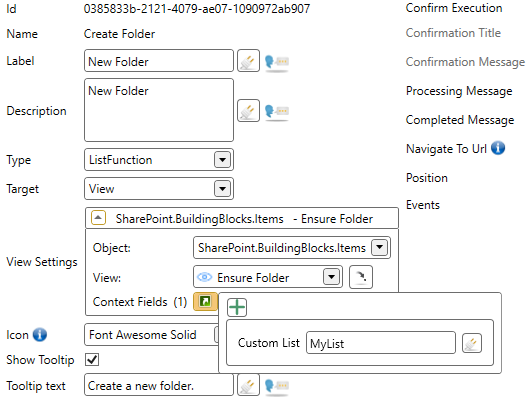The image size is (526, 398).
Task: Open the Font Awesome Solid icon dropdown
Action: pyautogui.click(x=216, y=335)
